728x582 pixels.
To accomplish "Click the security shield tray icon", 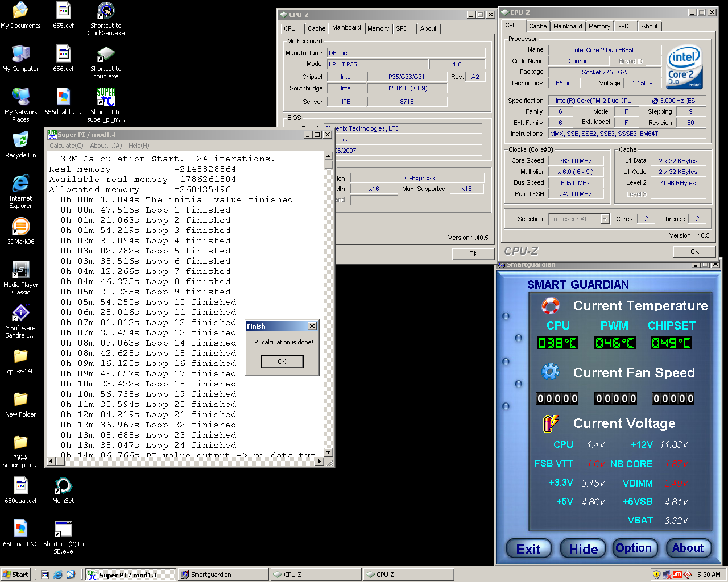I will 657,575.
